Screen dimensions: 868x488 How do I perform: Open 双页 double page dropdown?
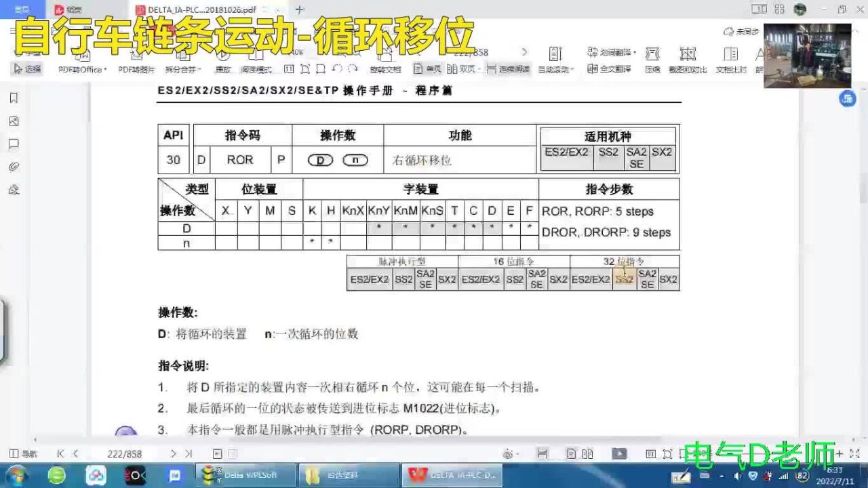pos(463,69)
